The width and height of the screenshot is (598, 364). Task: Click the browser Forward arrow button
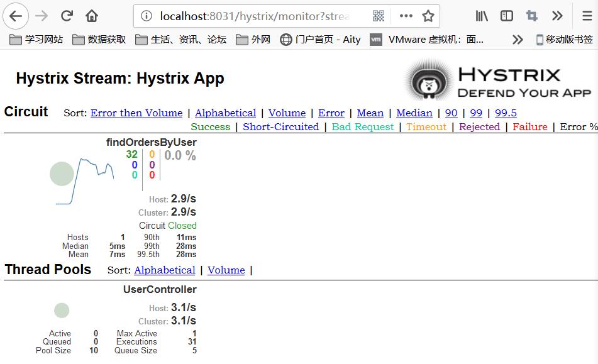[42, 16]
